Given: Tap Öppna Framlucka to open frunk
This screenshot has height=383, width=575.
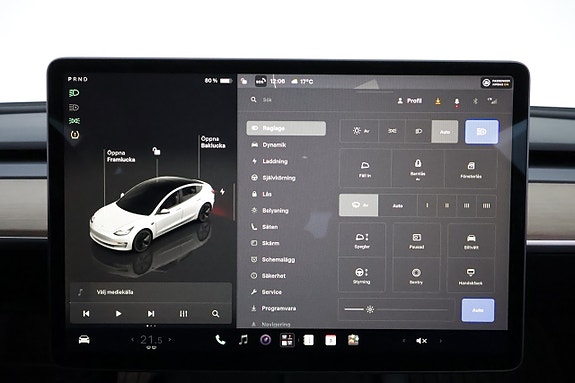Looking at the screenshot, I should [x=121, y=156].
